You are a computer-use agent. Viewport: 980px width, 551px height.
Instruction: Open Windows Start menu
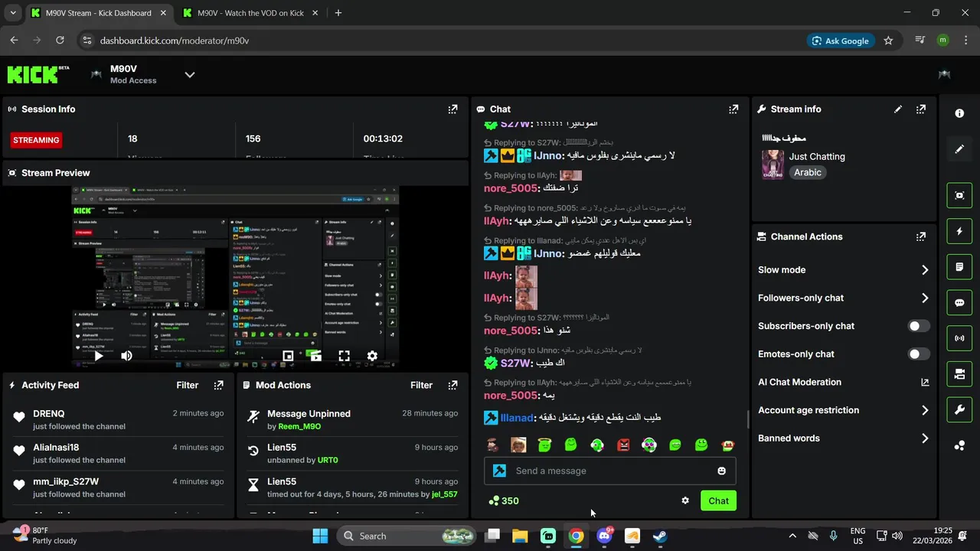click(320, 536)
